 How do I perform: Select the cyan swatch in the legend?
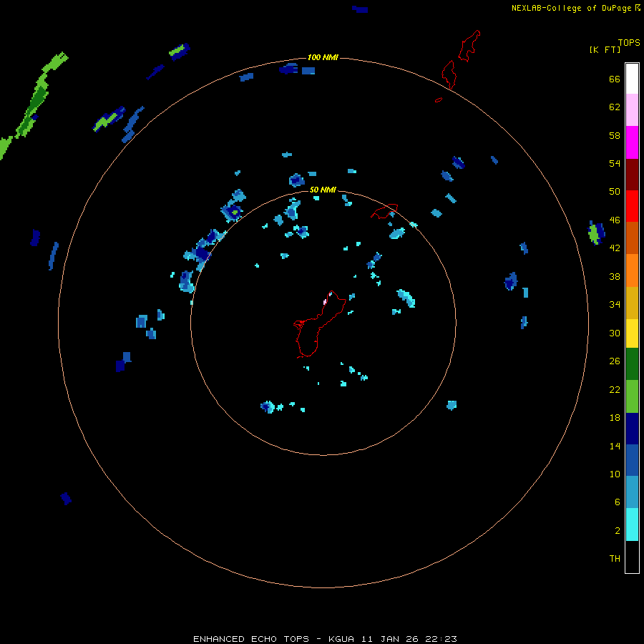pos(632,525)
